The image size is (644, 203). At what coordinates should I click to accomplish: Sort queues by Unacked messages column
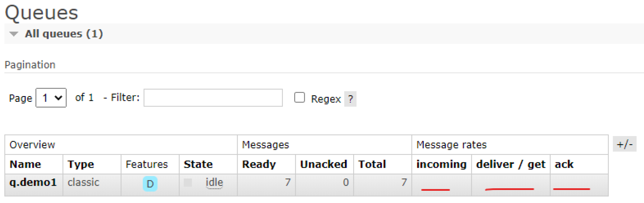[x=323, y=164]
